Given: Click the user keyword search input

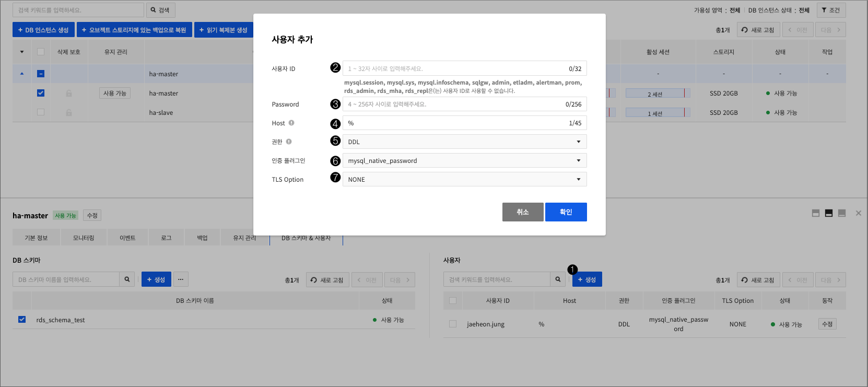Looking at the screenshot, I should pos(497,279).
